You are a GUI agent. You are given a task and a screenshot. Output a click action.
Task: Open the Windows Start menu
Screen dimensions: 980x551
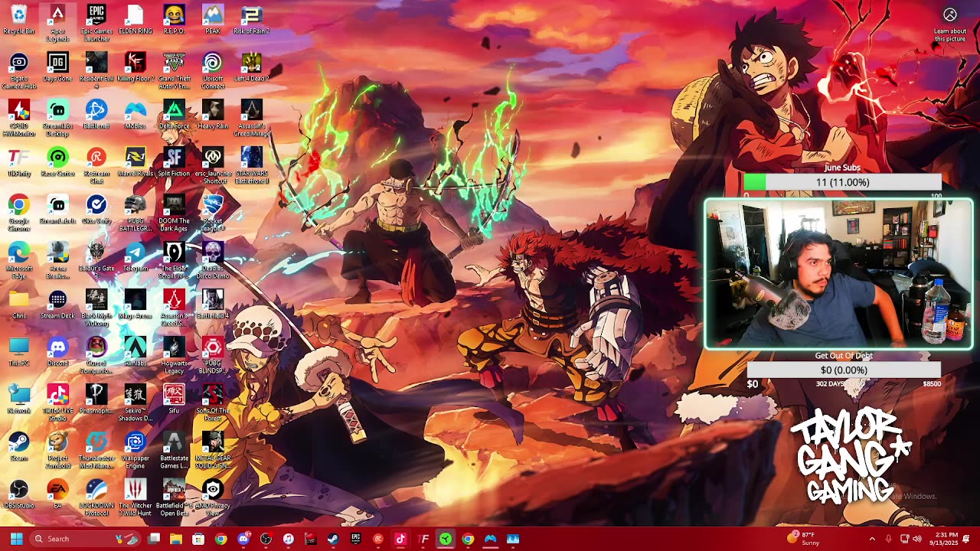[17, 539]
